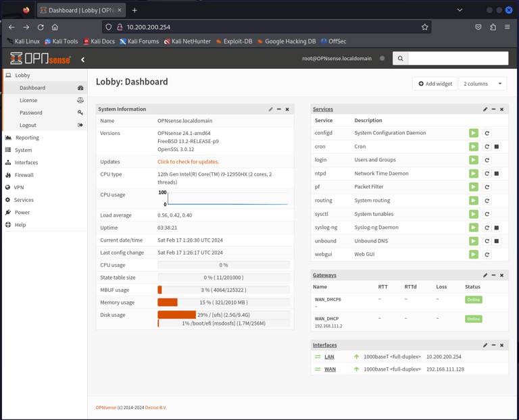Click the play button for webgui
519x420 pixels.
pos(473,255)
